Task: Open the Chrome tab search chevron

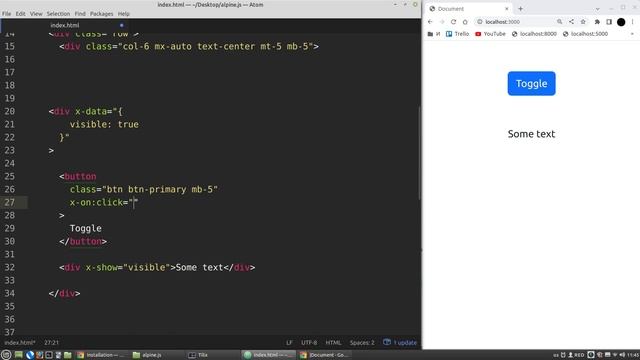Action: pyautogui.click(x=598, y=9)
